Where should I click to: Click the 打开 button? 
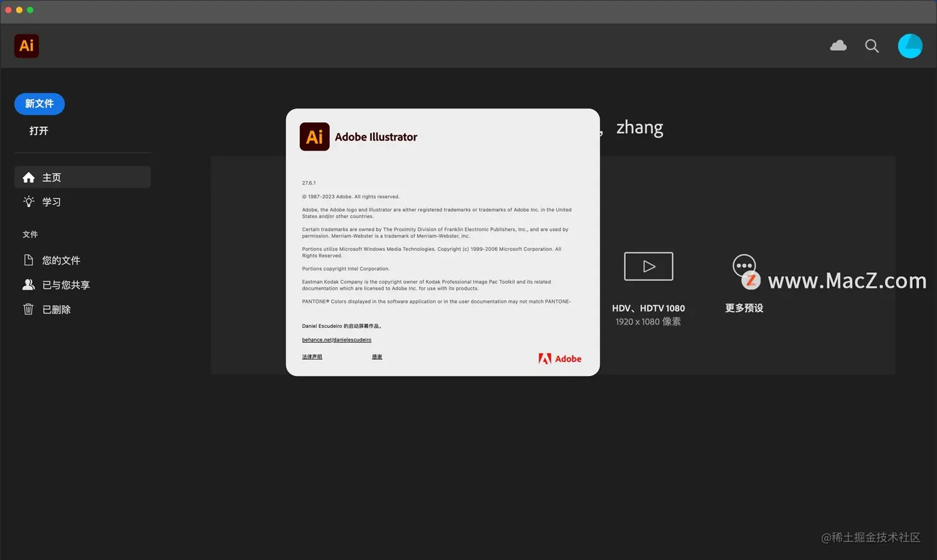[x=38, y=131]
